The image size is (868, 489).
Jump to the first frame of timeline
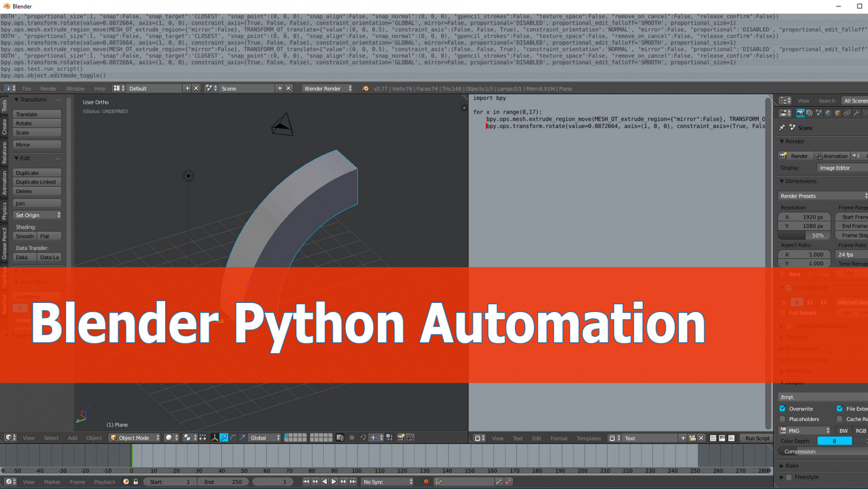(306, 482)
